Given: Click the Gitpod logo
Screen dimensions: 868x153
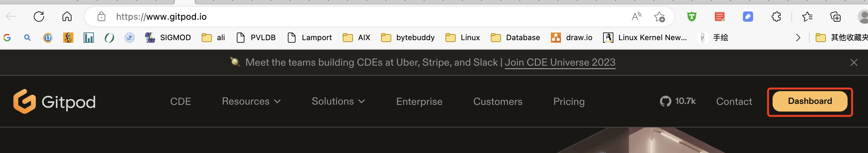Looking at the screenshot, I should (55, 102).
